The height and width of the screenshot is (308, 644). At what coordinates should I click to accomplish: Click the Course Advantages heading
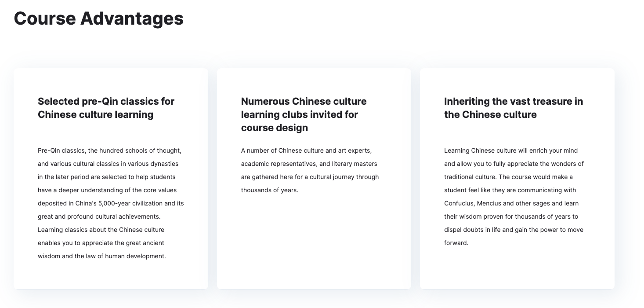pos(99,18)
